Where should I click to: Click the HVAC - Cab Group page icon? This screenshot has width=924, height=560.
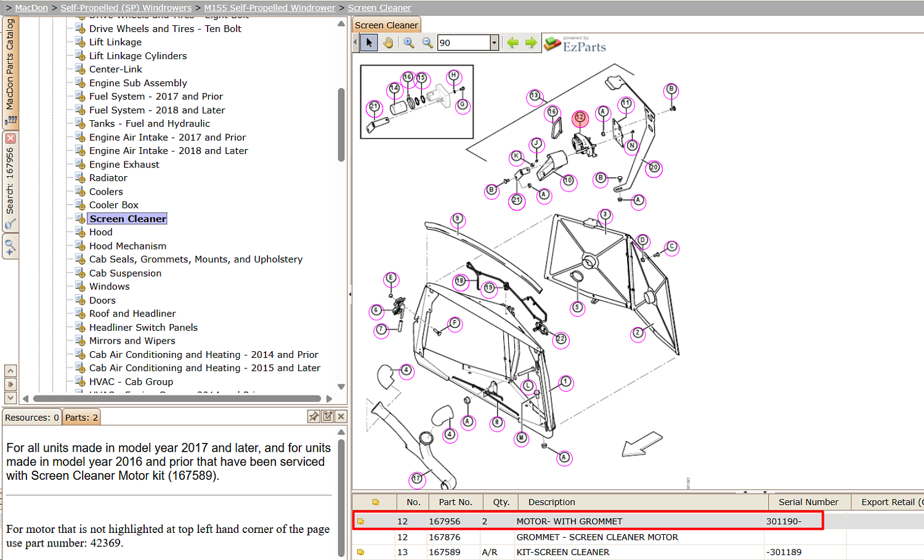point(80,381)
